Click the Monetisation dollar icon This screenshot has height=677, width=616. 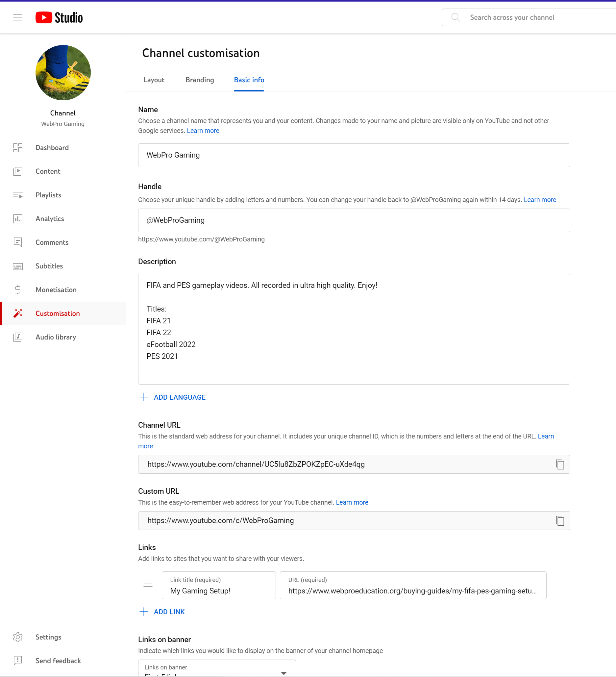point(18,290)
